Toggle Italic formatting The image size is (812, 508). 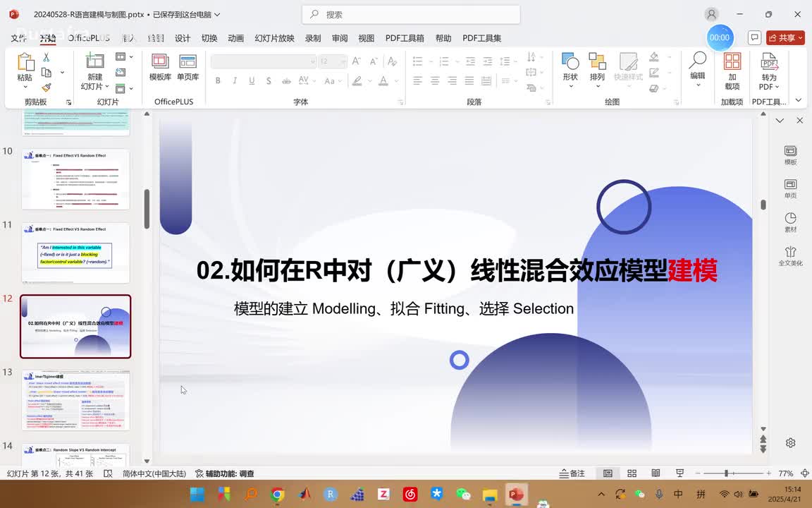(235, 81)
